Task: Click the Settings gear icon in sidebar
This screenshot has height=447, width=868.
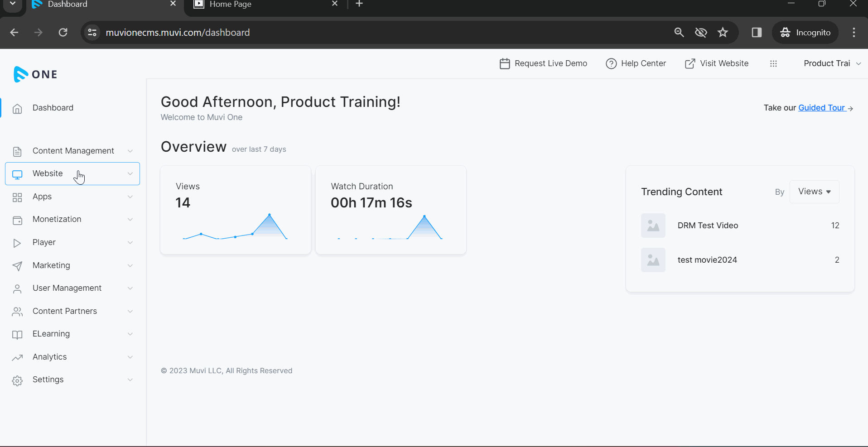Action: pos(17,380)
